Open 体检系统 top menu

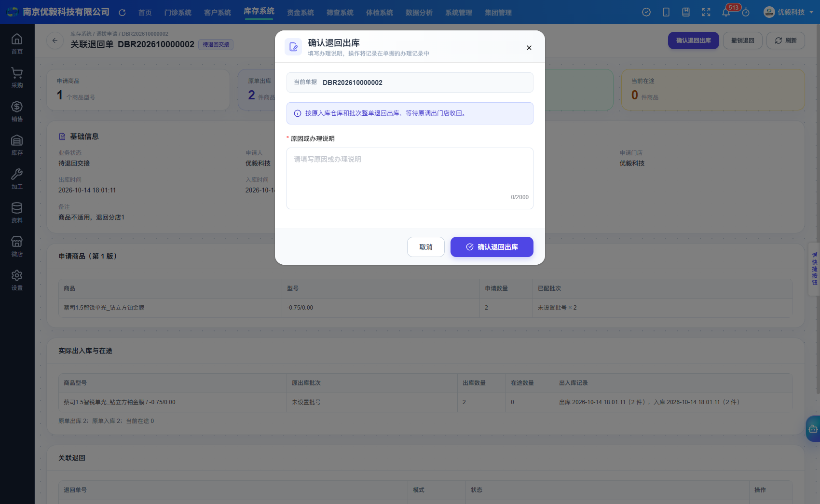(x=380, y=13)
